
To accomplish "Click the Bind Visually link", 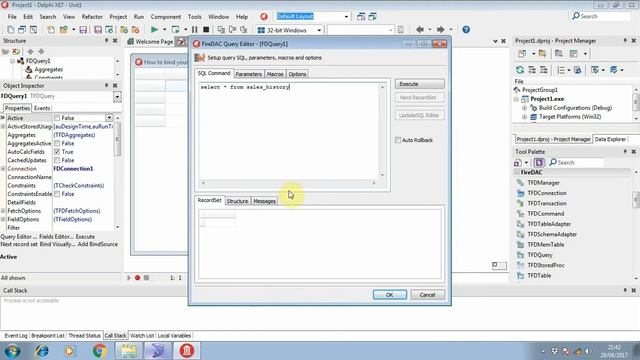I will [58, 244].
